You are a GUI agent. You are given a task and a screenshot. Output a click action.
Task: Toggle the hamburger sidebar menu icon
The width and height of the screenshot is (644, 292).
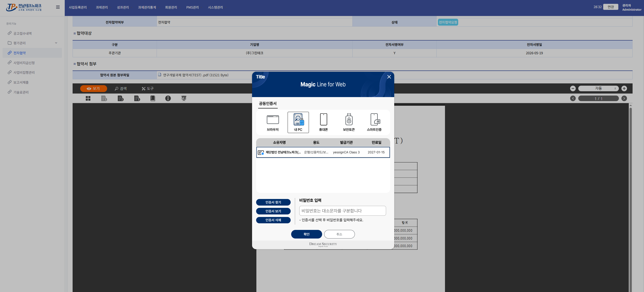point(58,7)
